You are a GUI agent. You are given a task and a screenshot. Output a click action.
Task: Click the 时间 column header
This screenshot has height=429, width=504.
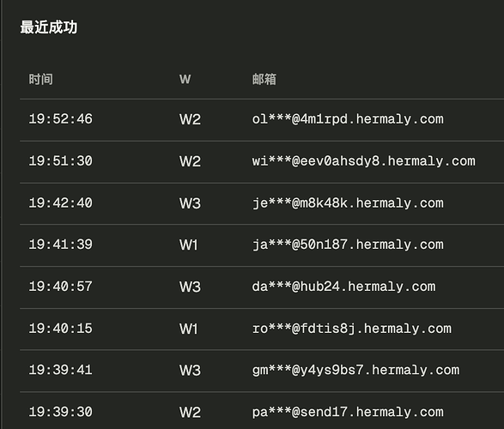(41, 79)
